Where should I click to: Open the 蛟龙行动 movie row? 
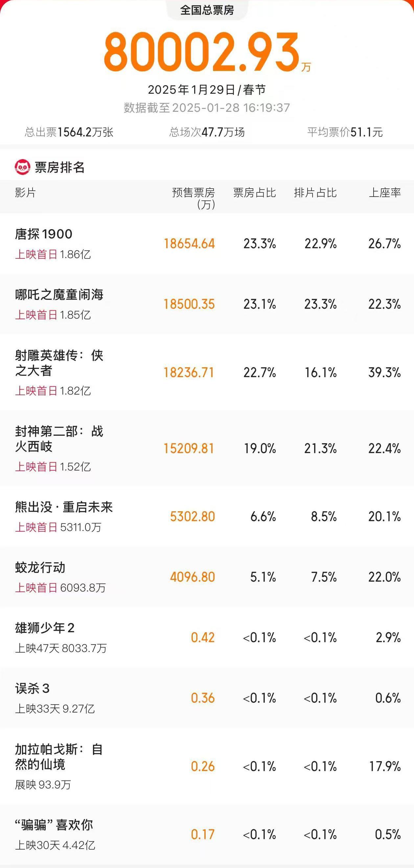tap(40, 568)
